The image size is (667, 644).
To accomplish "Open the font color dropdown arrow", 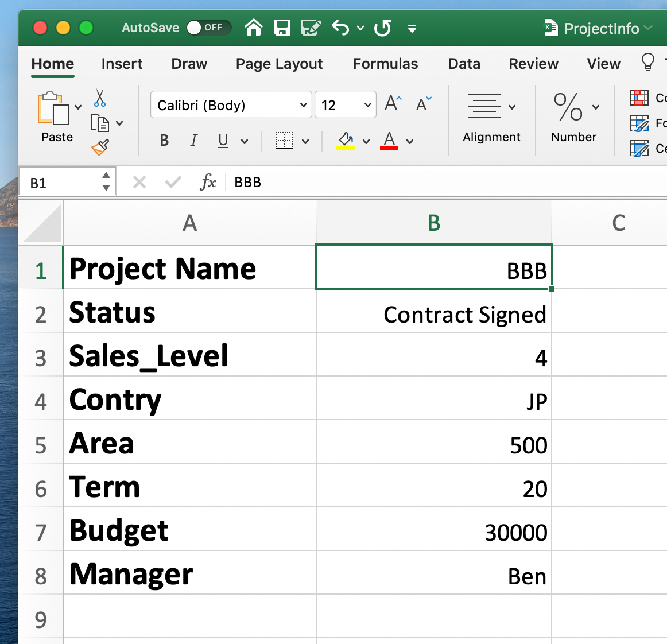I will [x=410, y=142].
